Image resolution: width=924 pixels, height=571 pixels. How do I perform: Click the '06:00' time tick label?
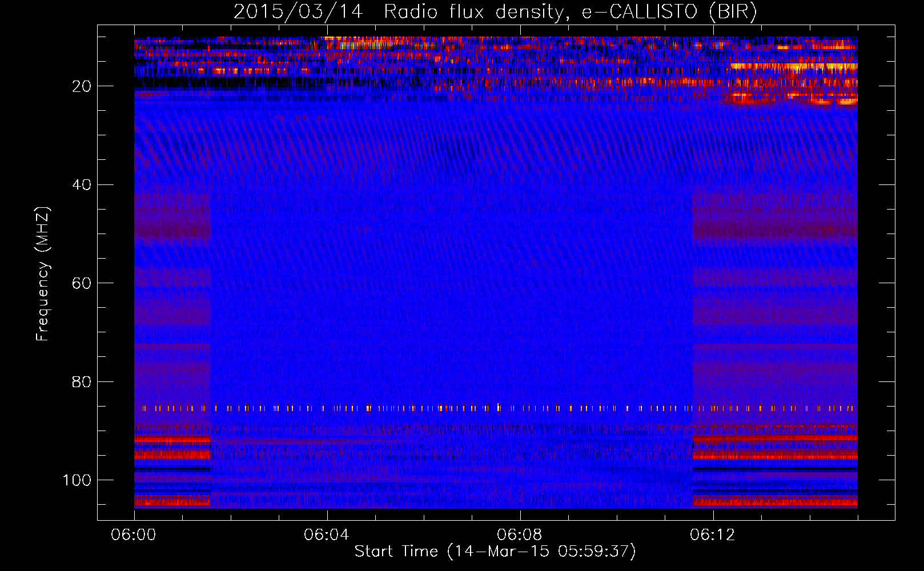click(134, 534)
